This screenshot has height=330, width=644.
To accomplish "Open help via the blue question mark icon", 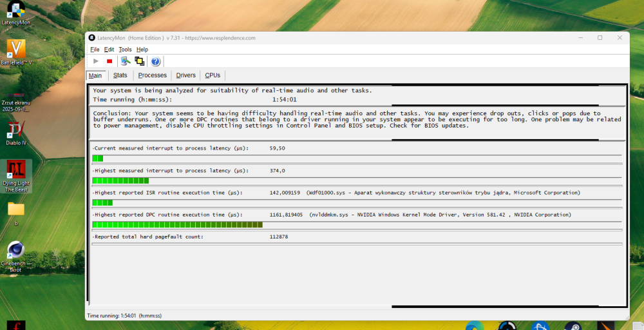I will tap(155, 61).
